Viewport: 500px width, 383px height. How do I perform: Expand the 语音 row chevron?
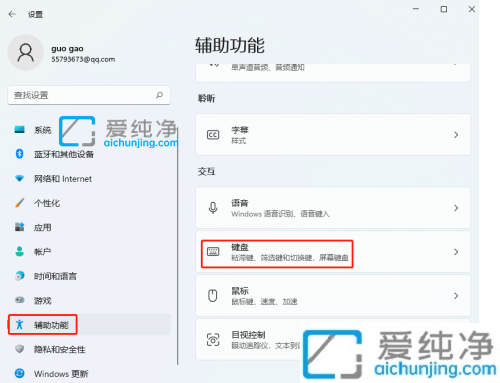tap(456, 208)
